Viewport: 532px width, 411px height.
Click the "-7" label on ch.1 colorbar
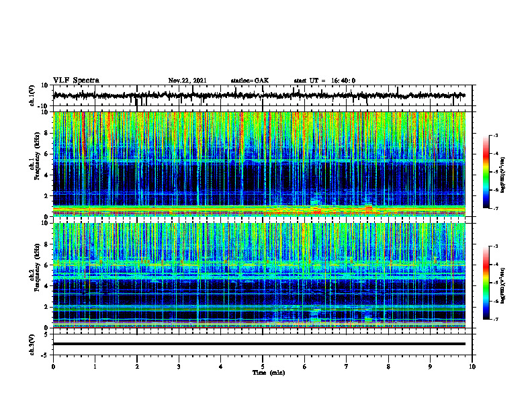pyautogui.click(x=495, y=208)
